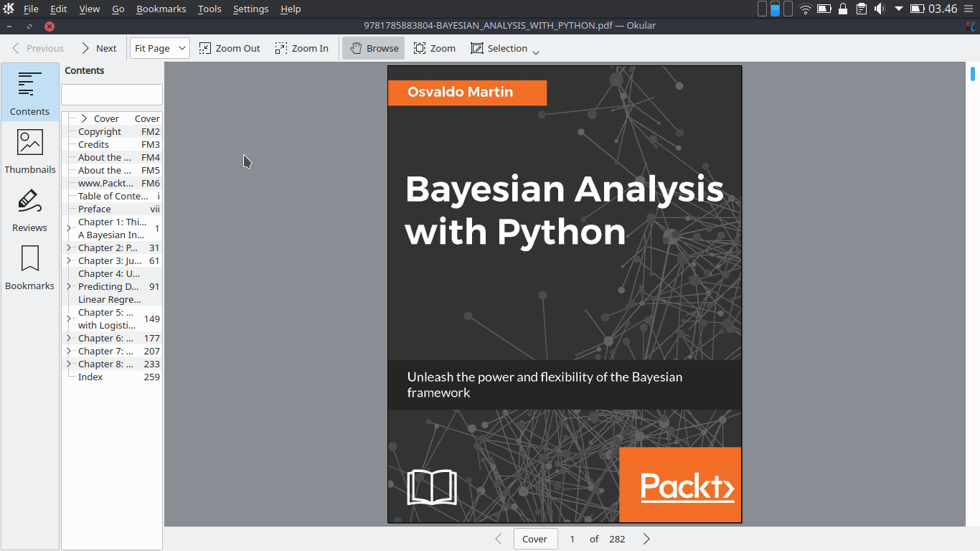Activate the Zoom tool
The image size is (980, 551).
pos(434,48)
